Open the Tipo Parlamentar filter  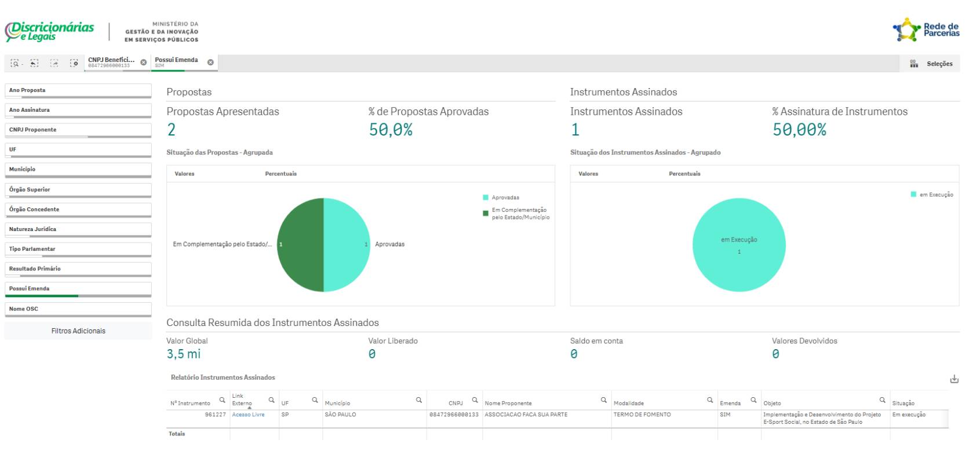tap(78, 249)
